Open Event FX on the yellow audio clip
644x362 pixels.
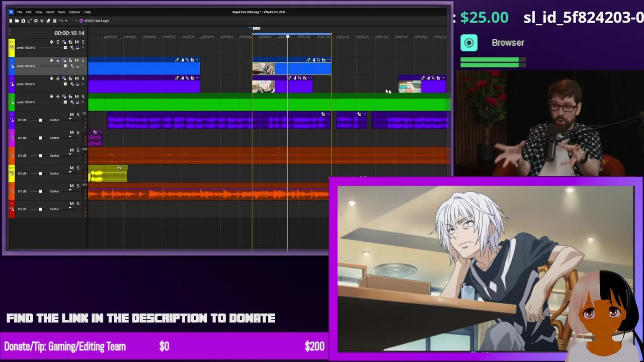(x=120, y=167)
